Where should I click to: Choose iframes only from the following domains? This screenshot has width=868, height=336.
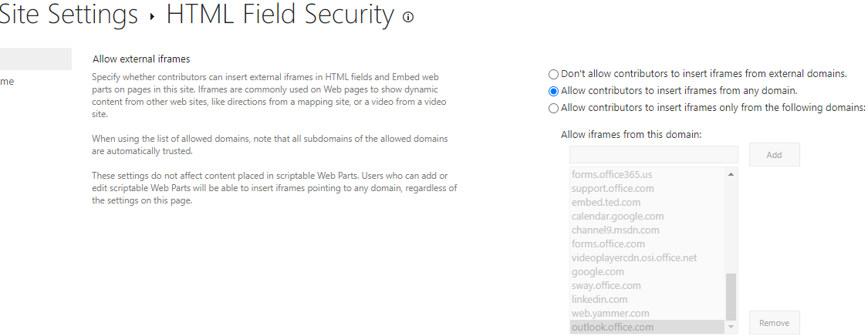click(x=553, y=109)
